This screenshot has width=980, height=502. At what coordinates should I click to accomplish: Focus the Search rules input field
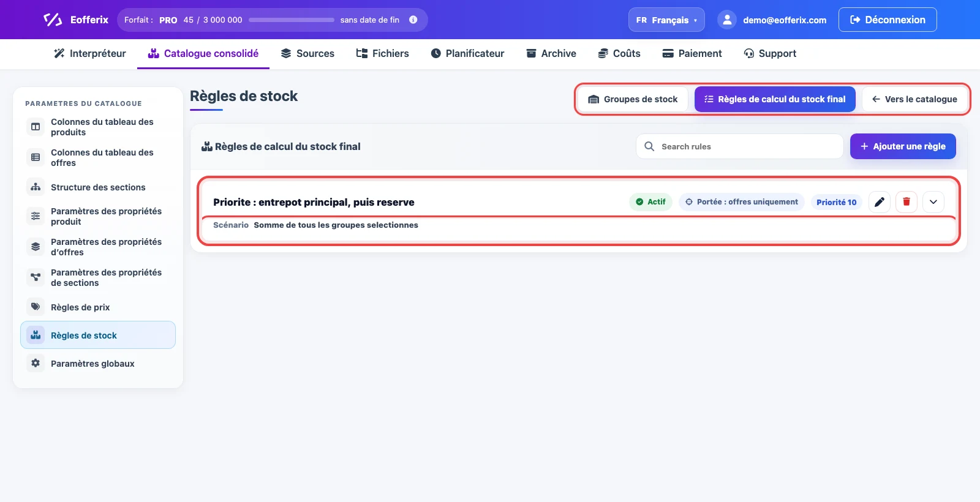tap(740, 146)
